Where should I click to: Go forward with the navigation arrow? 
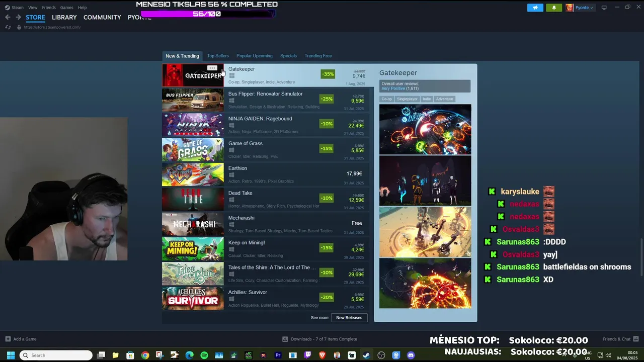tap(18, 17)
